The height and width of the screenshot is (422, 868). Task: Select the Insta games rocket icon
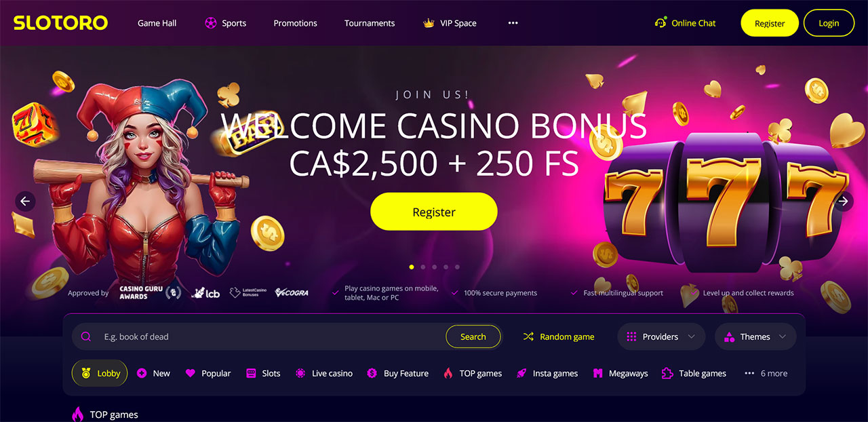521,373
